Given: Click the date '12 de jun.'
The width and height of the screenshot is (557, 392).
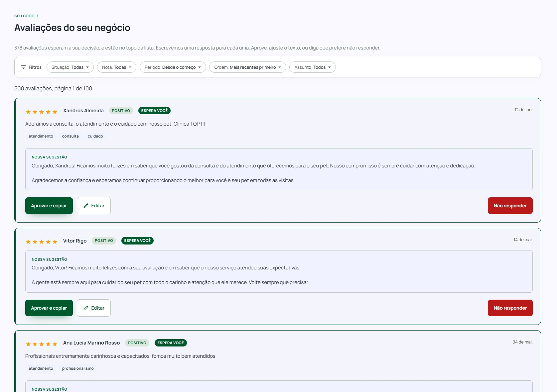Looking at the screenshot, I should point(523,110).
